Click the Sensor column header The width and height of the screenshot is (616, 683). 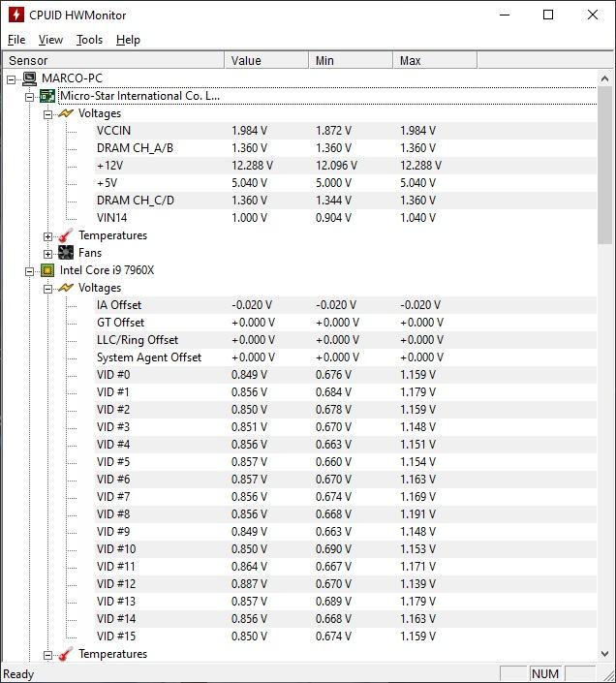pos(113,60)
